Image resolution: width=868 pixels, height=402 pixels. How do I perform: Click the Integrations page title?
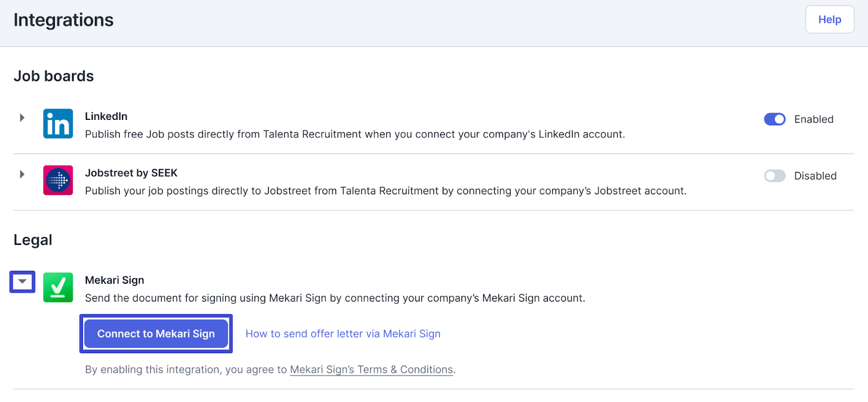click(x=63, y=20)
